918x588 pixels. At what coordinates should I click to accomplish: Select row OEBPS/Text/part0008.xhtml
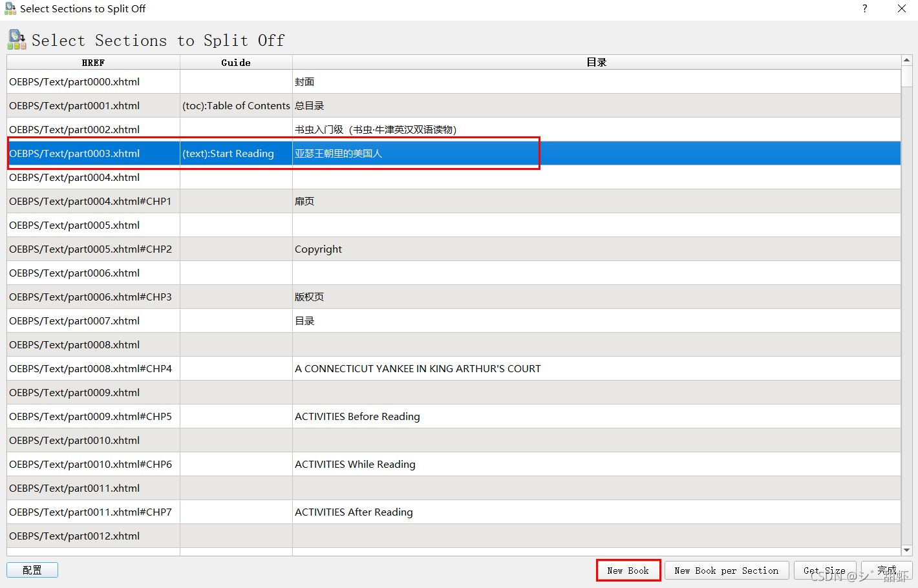click(x=453, y=344)
